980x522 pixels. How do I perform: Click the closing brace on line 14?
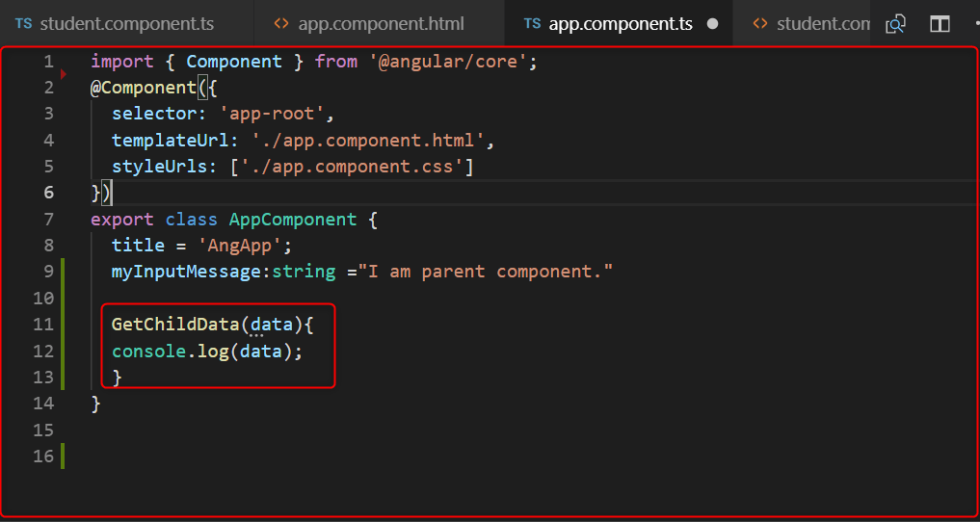coord(96,404)
